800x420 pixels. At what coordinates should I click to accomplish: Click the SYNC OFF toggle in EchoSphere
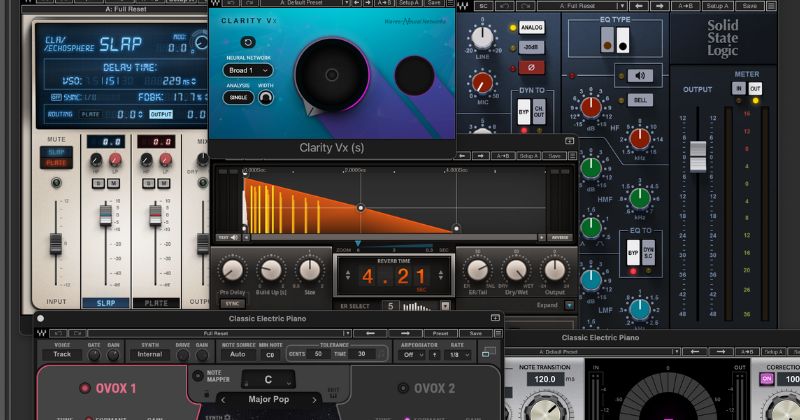[56, 97]
